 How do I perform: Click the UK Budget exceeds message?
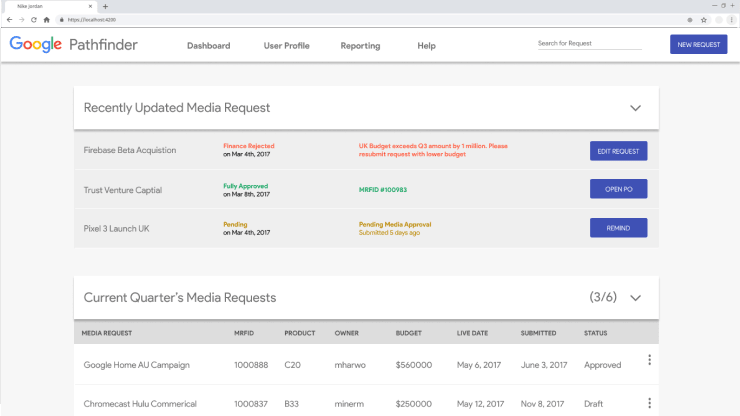tap(433, 150)
